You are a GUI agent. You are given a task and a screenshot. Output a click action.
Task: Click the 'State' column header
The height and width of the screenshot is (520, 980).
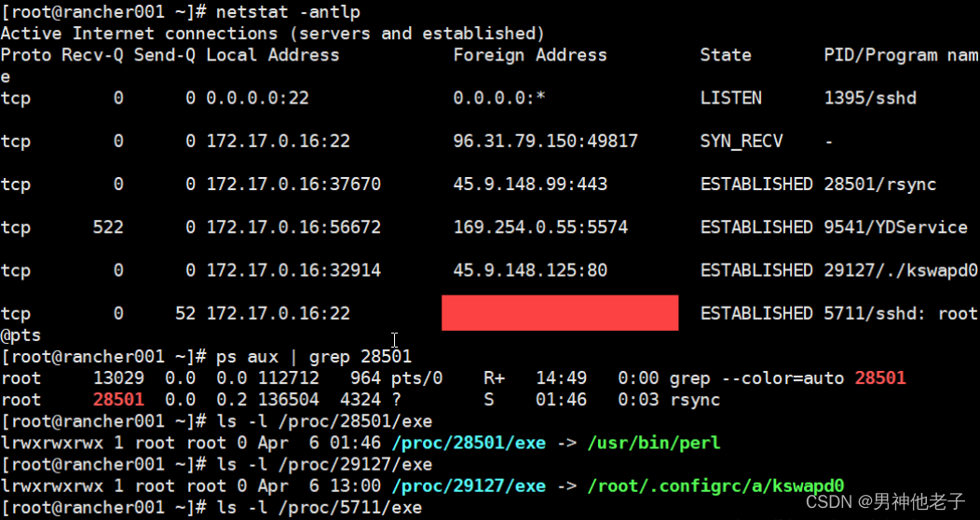point(726,55)
